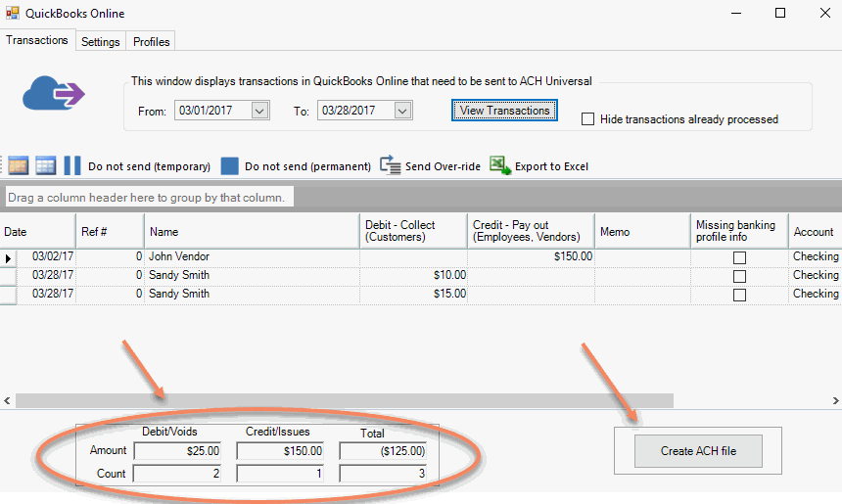Sort by the Name column header
The image size is (842, 504).
click(252, 232)
